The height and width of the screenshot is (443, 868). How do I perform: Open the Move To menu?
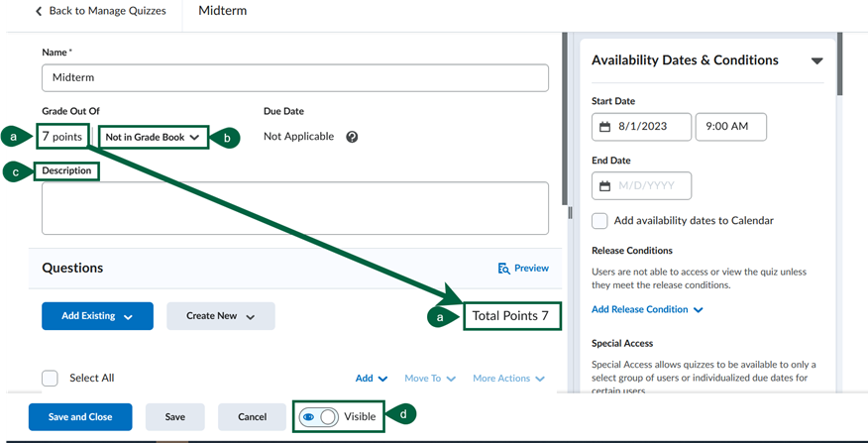click(429, 379)
